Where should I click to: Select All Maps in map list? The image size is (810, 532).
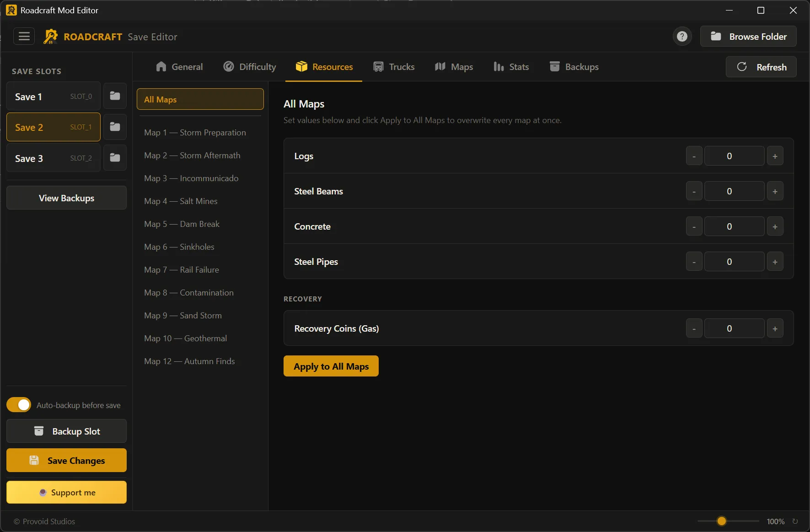[x=200, y=99]
